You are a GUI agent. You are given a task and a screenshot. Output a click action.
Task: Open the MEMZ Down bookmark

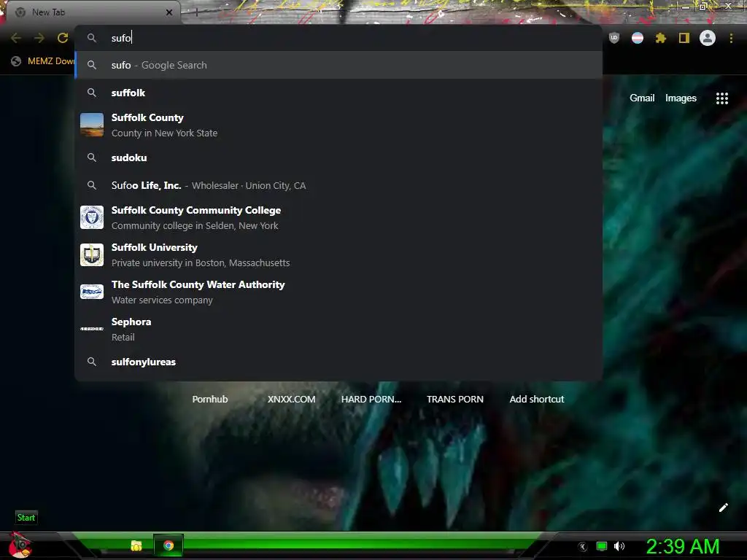click(43, 61)
